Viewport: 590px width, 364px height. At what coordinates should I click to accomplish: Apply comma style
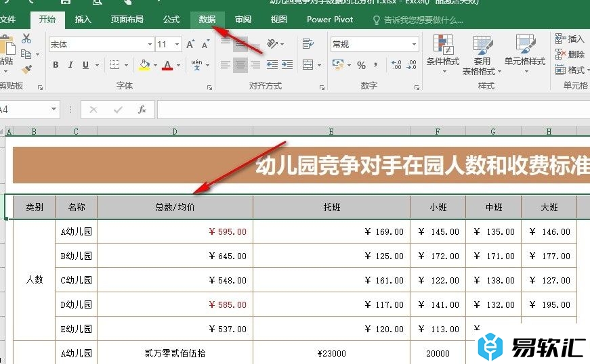pyautogui.click(x=375, y=65)
